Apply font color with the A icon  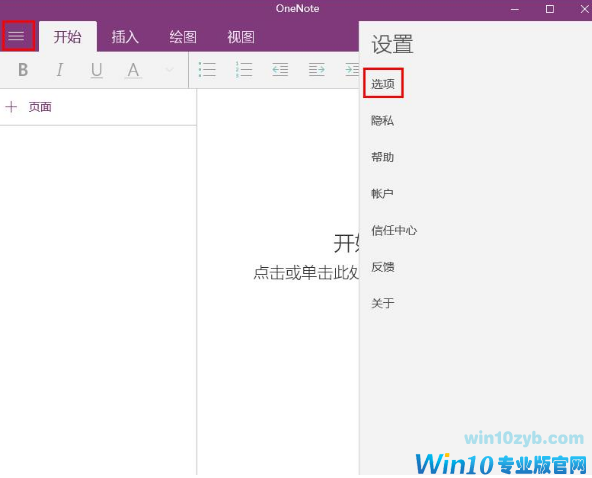[133, 70]
